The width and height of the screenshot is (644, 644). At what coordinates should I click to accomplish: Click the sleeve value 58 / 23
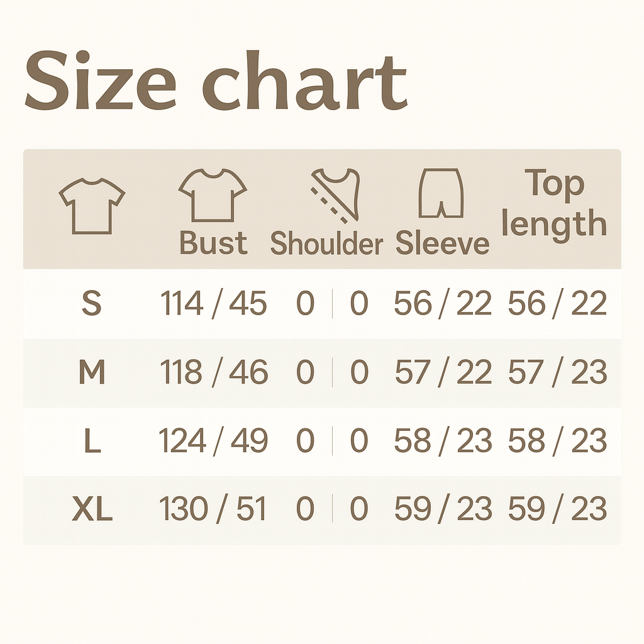click(x=443, y=441)
